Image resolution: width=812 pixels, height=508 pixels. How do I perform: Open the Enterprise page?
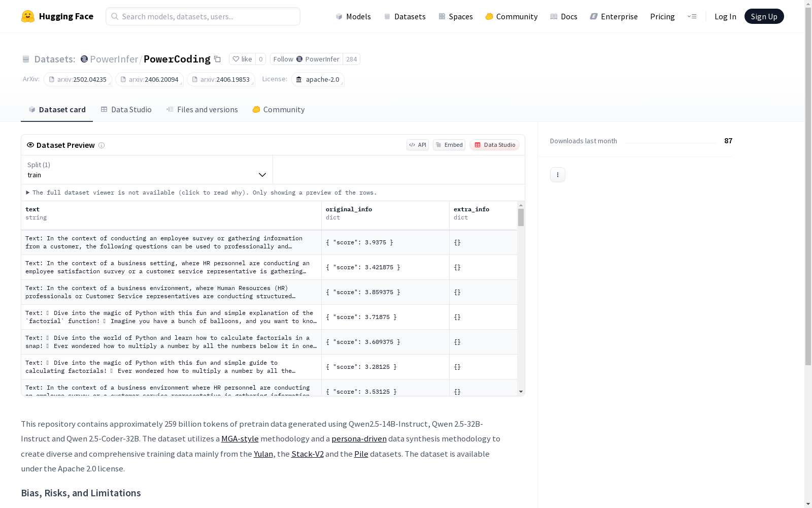(614, 16)
